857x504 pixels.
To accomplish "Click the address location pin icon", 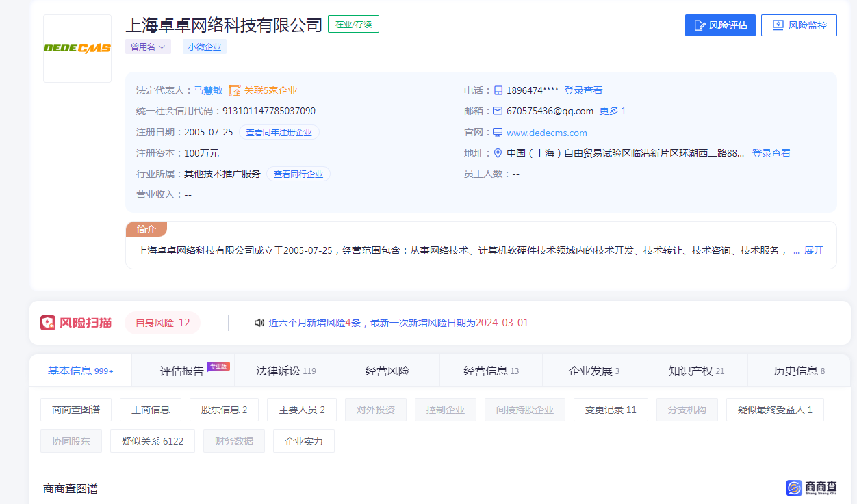I will click(x=498, y=153).
